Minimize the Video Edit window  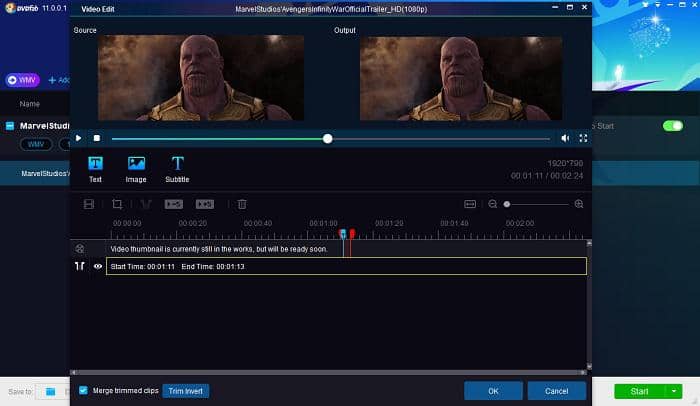(555, 7)
